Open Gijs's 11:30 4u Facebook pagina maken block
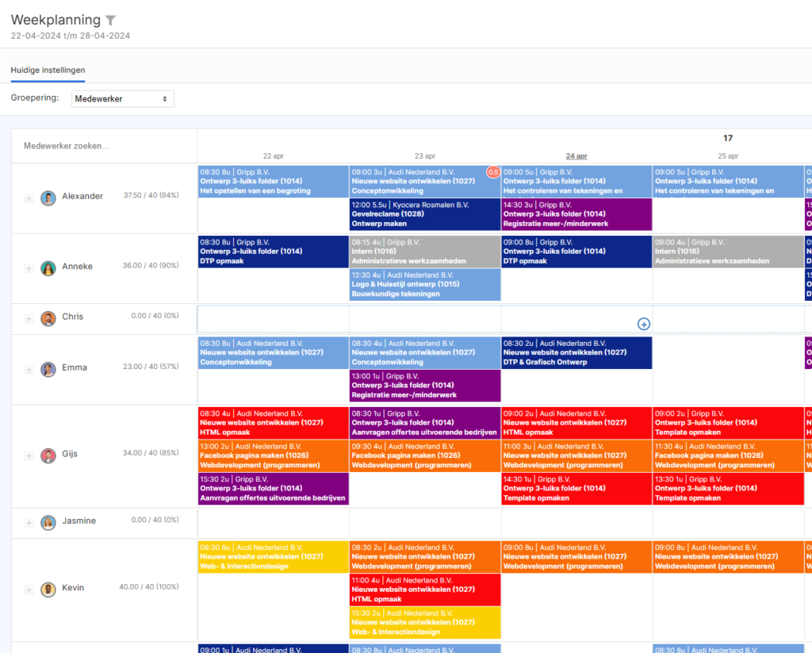812x653 pixels. (x=728, y=455)
